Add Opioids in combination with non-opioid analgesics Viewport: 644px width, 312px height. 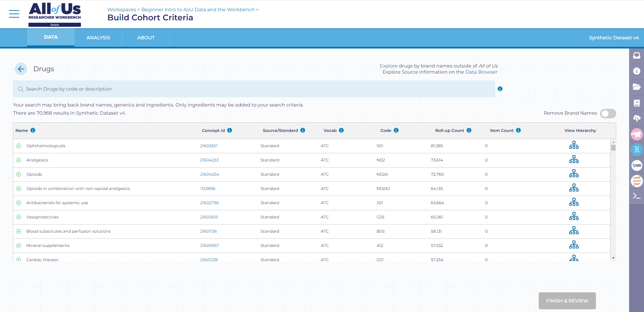(19, 189)
